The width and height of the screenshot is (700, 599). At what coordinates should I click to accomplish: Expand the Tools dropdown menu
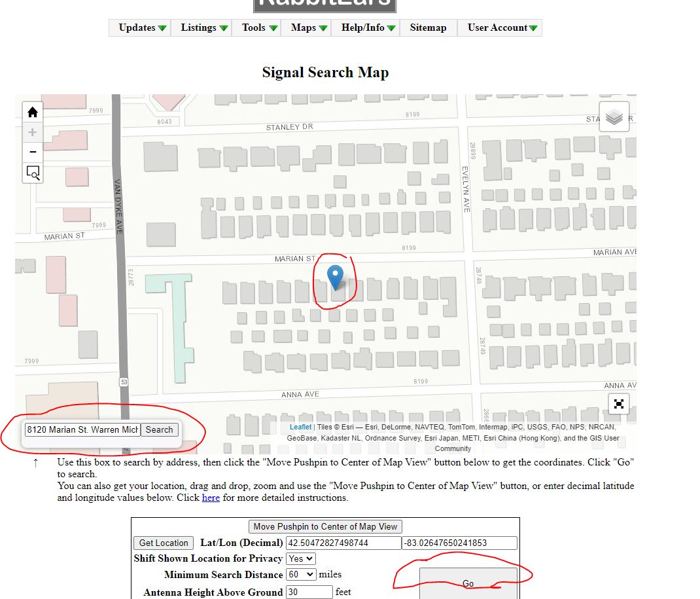click(259, 27)
